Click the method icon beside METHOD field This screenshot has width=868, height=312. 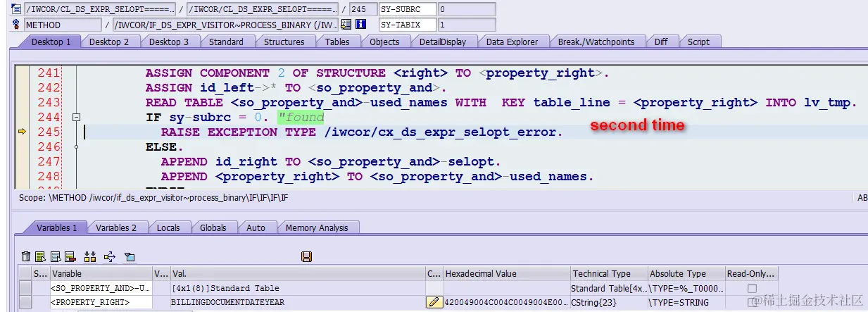(x=16, y=25)
